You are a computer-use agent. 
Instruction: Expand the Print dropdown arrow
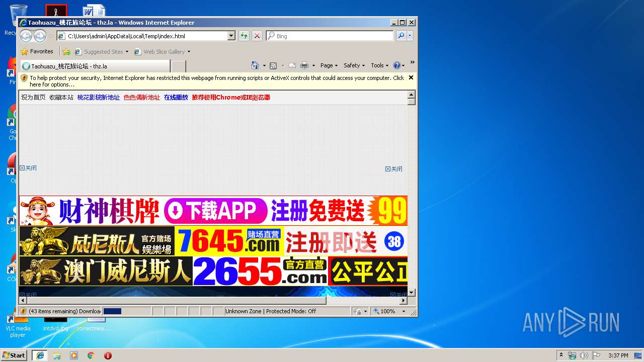pos(313,65)
